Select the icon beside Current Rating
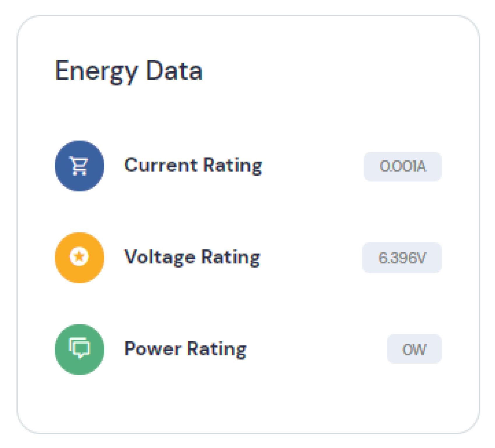This screenshot has height=448, width=495. point(79,166)
